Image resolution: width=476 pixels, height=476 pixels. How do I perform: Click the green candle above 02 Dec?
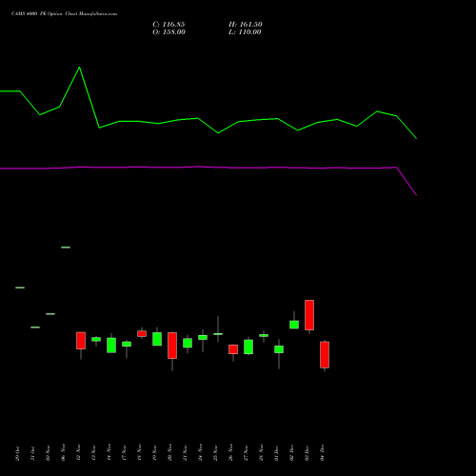pos(294,325)
